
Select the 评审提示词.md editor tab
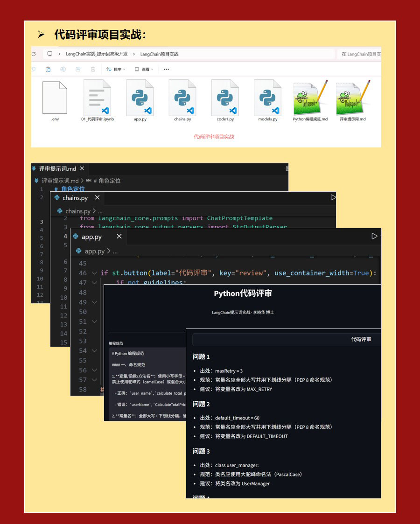point(57,169)
